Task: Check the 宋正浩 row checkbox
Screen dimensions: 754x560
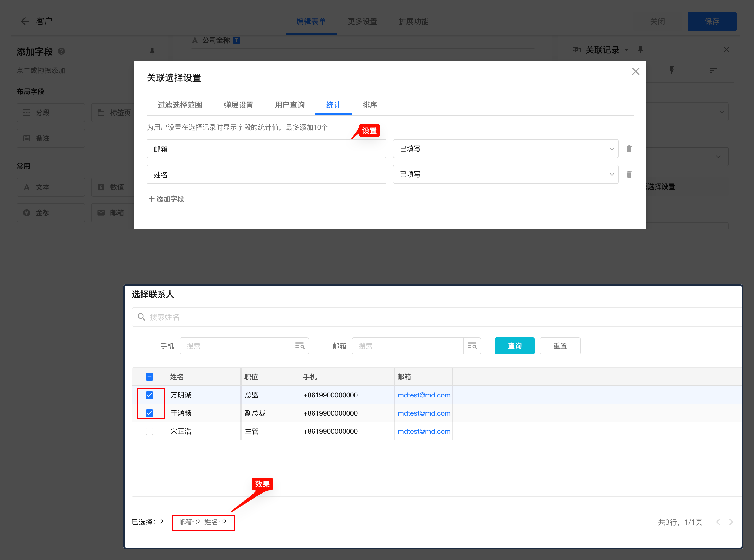Action: pos(149,431)
